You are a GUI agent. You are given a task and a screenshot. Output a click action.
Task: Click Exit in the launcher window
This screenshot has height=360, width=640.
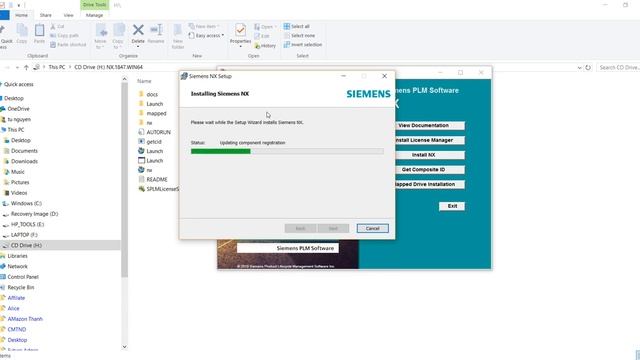[452, 206]
